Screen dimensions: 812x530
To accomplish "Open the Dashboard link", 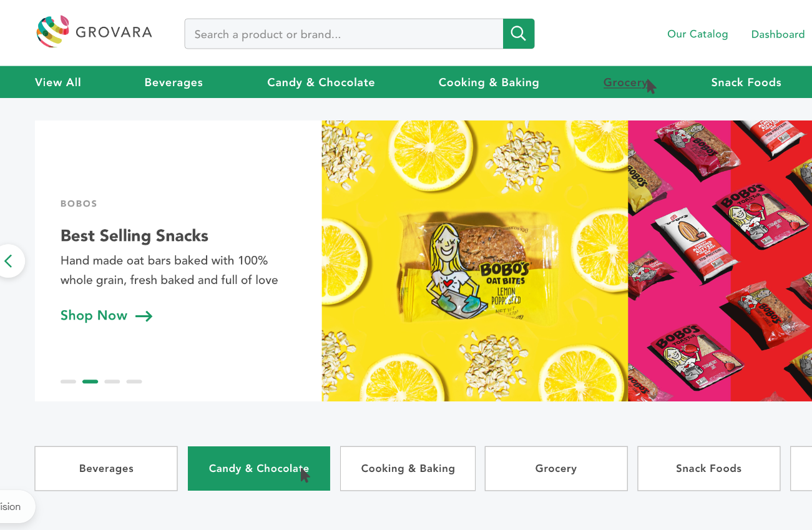I will [x=778, y=34].
